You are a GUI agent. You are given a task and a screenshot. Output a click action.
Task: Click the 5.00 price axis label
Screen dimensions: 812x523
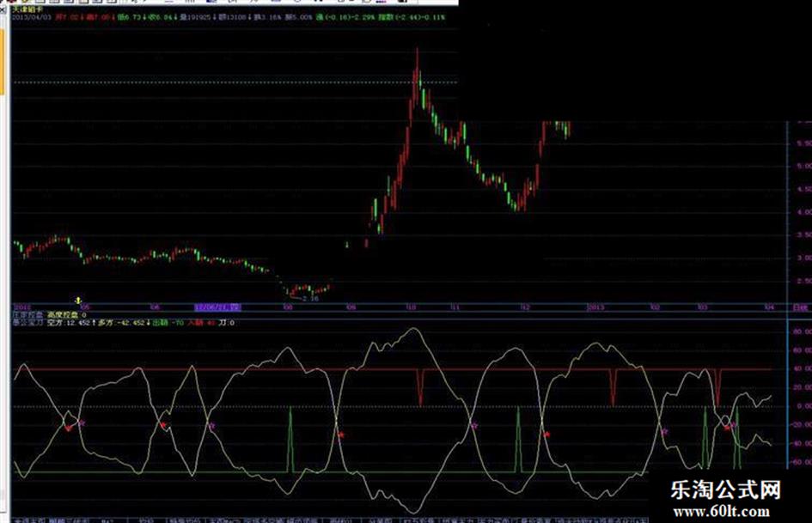(x=804, y=167)
